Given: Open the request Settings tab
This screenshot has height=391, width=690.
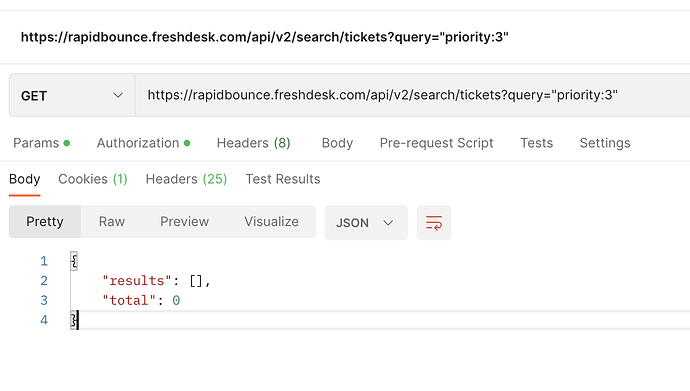Looking at the screenshot, I should pos(605,143).
